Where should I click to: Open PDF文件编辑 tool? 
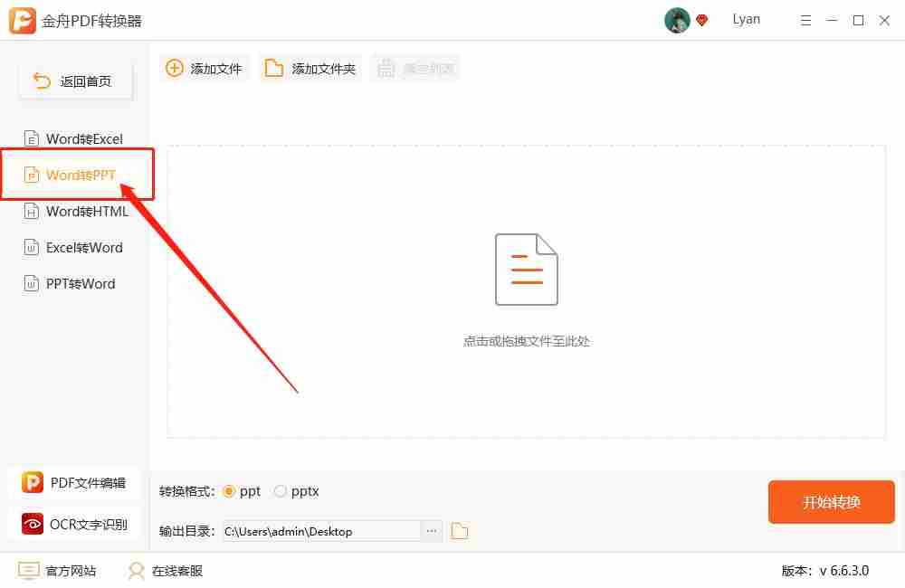(x=74, y=482)
